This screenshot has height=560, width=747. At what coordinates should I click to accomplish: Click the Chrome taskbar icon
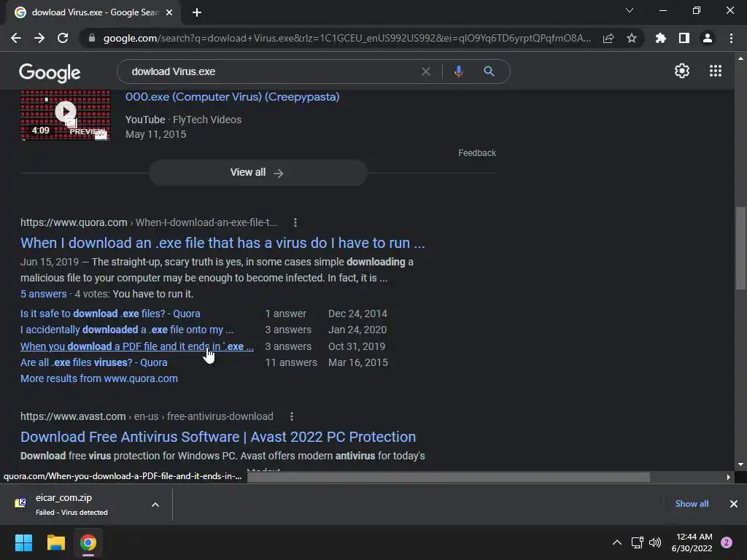88,542
